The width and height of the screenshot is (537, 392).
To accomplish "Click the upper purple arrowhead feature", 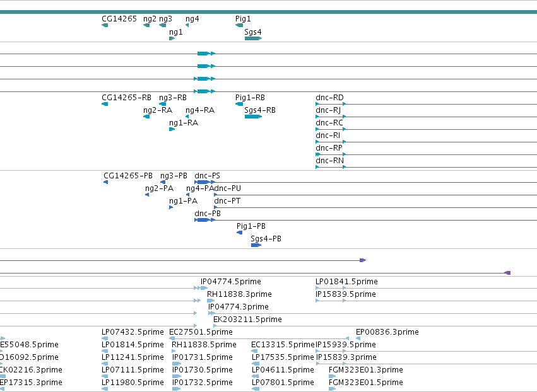I will [x=363, y=260].
